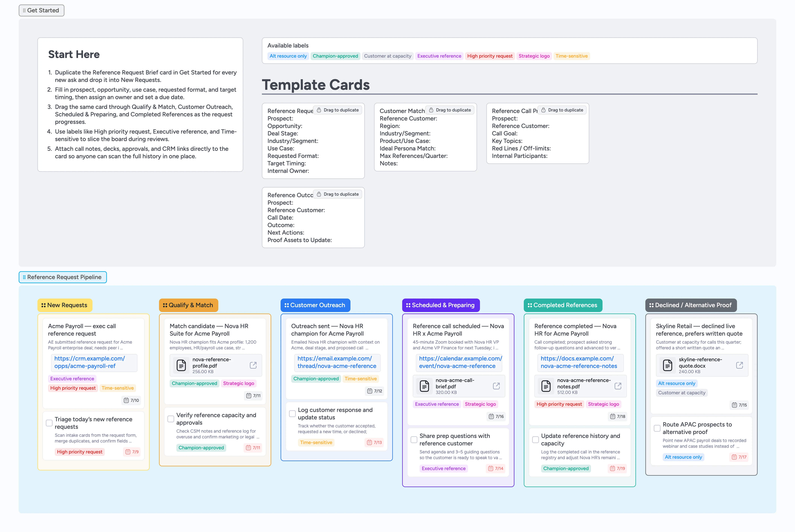Click the drag dots icon on Completed References column
Viewport: 795px width, 532px height.
[x=530, y=305]
